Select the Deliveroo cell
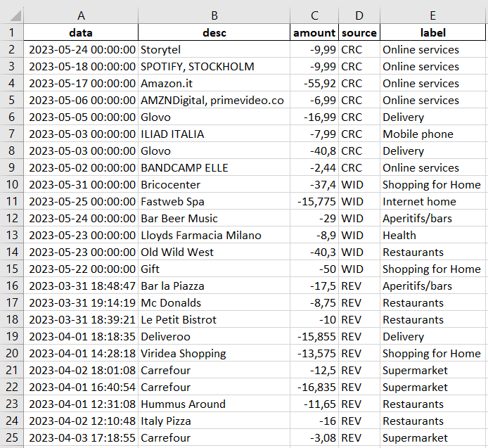Screen dimensions: 488x448 (214, 336)
